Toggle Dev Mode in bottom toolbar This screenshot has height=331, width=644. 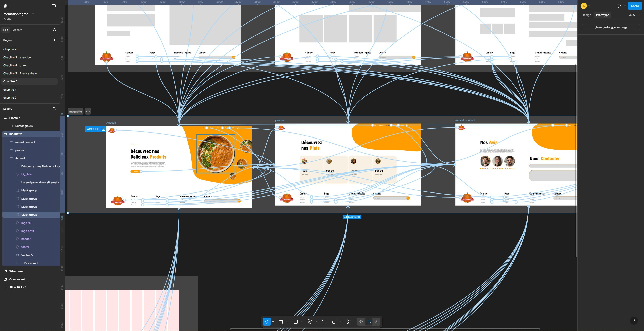click(x=376, y=322)
